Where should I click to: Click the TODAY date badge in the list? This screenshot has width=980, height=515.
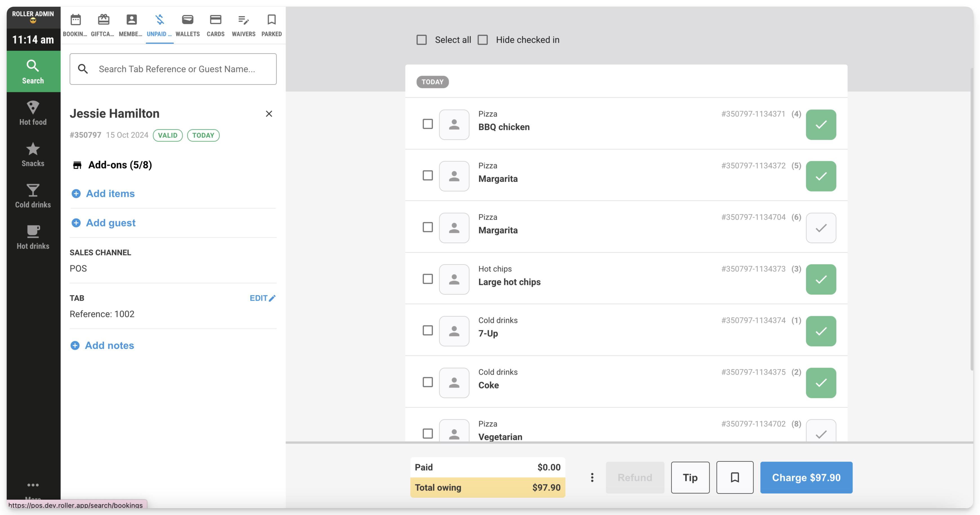pyautogui.click(x=432, y=82)
